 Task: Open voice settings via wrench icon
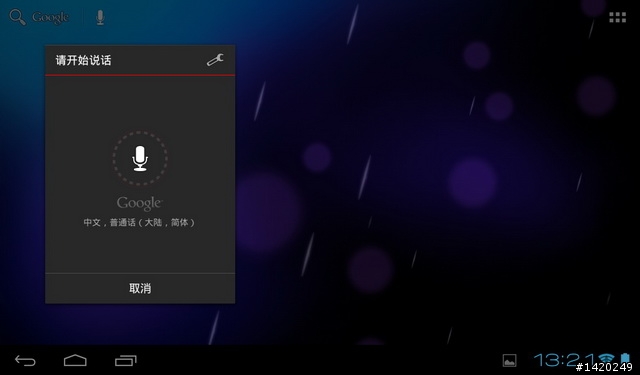tap(215, 60)
